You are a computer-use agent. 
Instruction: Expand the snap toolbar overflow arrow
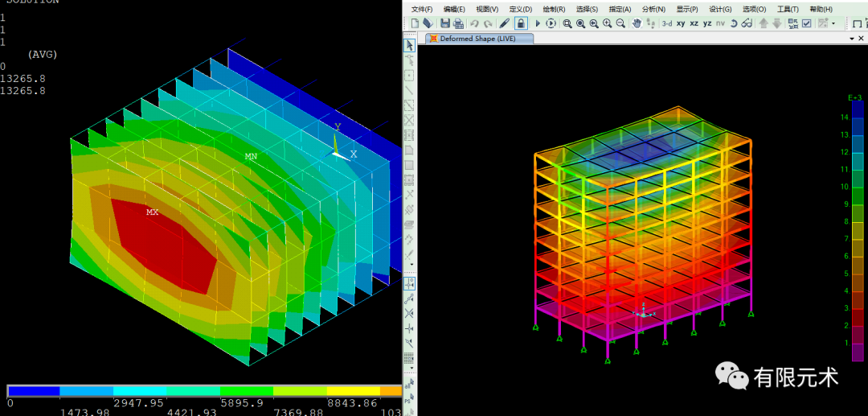[411, 368]
